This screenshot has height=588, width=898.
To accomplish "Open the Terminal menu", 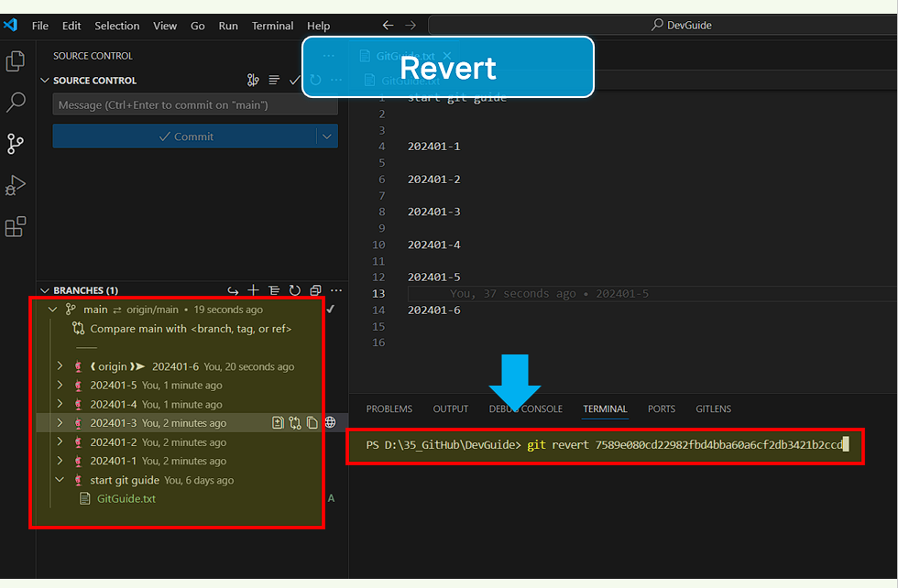I will [273, 26].
